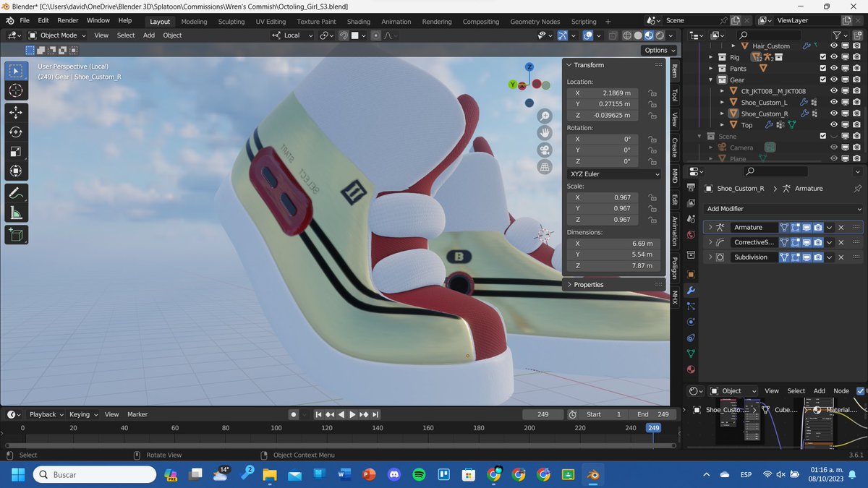Open Local transform orientation dropdown
This screenshot has width=868, height=488.
point(292,35)
